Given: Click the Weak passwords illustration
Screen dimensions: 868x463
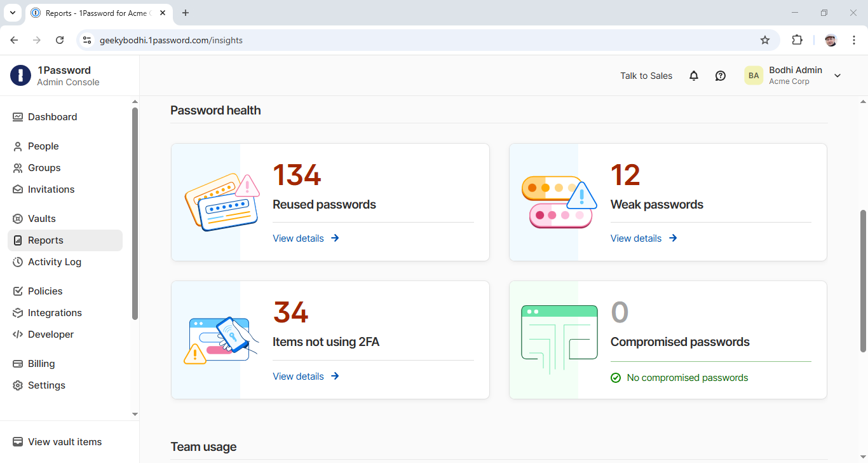Looking at the screenshot, I should (x=559, y=201).
